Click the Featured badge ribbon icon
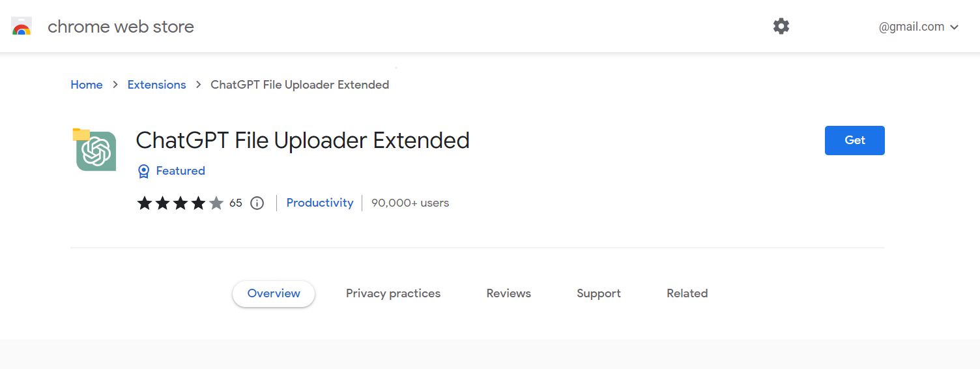980x369 pixels. 144,171
